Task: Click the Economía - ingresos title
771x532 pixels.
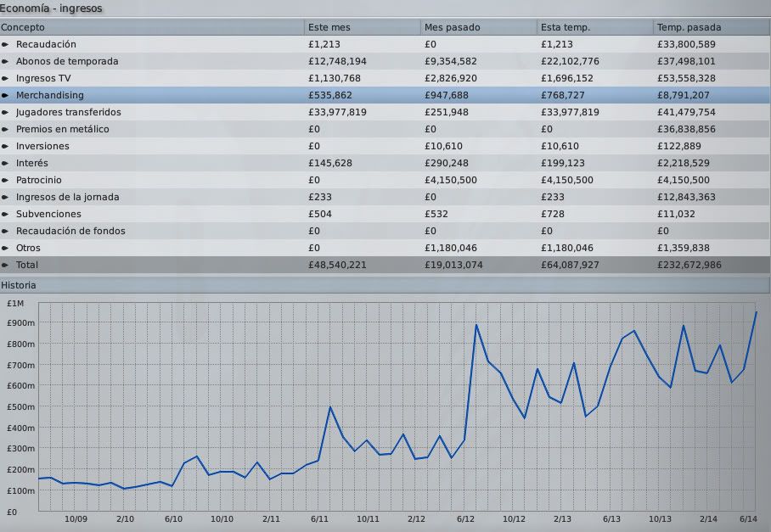Action: pyautogui.click(x=51, y=8)
